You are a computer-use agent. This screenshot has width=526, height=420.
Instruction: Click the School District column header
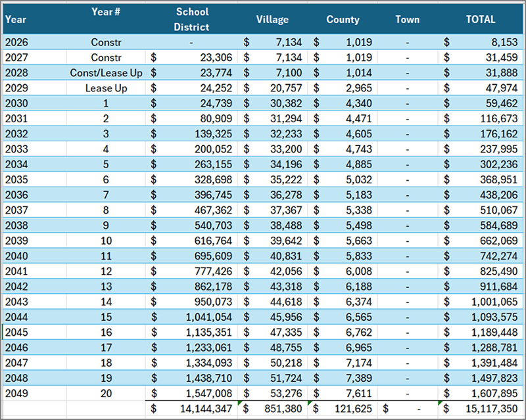(x=192, y=20)
